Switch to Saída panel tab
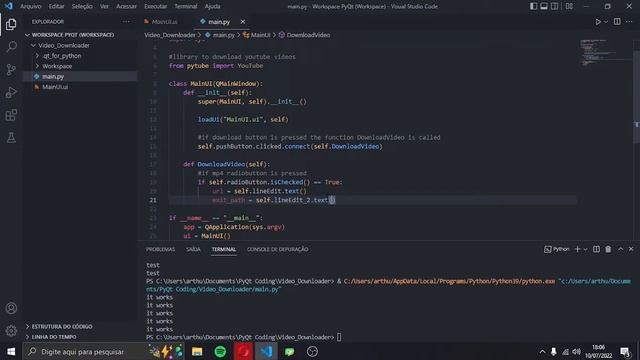Image resolution: width=640 pixels, height=360 pixels. [193, 249]
